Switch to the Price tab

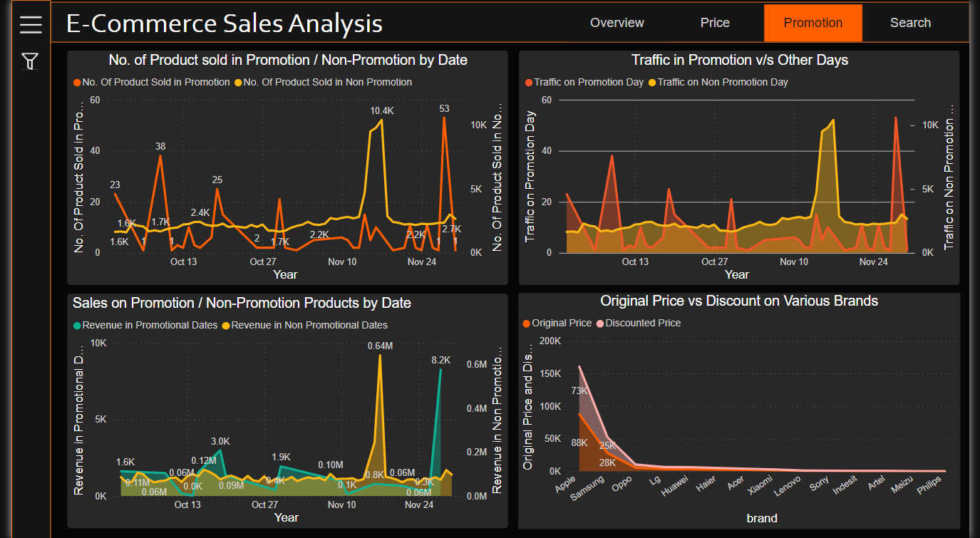pyautogui.click(x=714, y=23)
